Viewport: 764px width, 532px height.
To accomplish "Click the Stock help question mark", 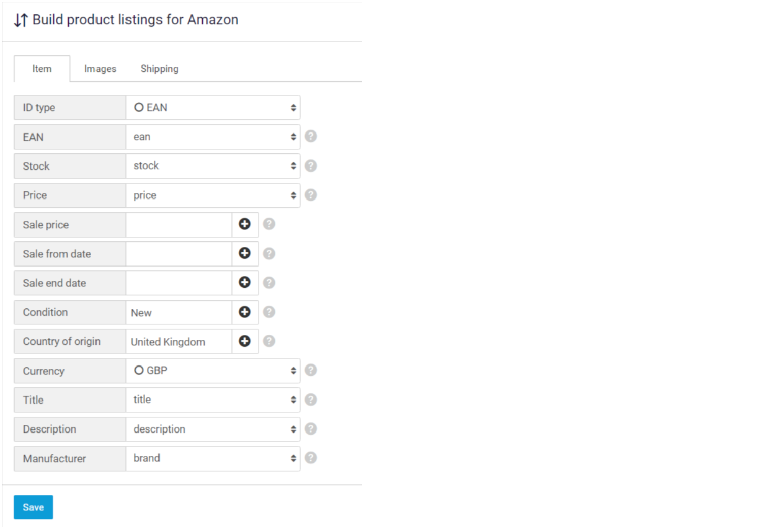I will click(x=311, y=165).
